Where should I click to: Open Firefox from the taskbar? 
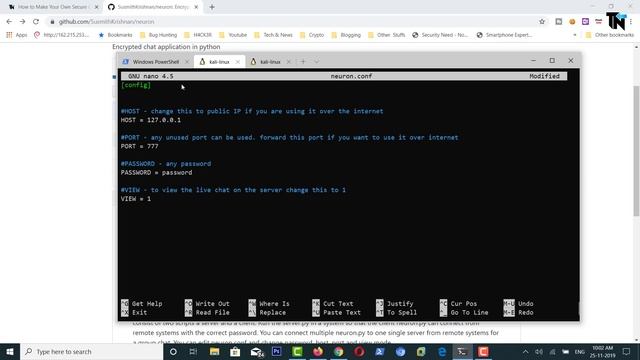[x=318, y=351]
